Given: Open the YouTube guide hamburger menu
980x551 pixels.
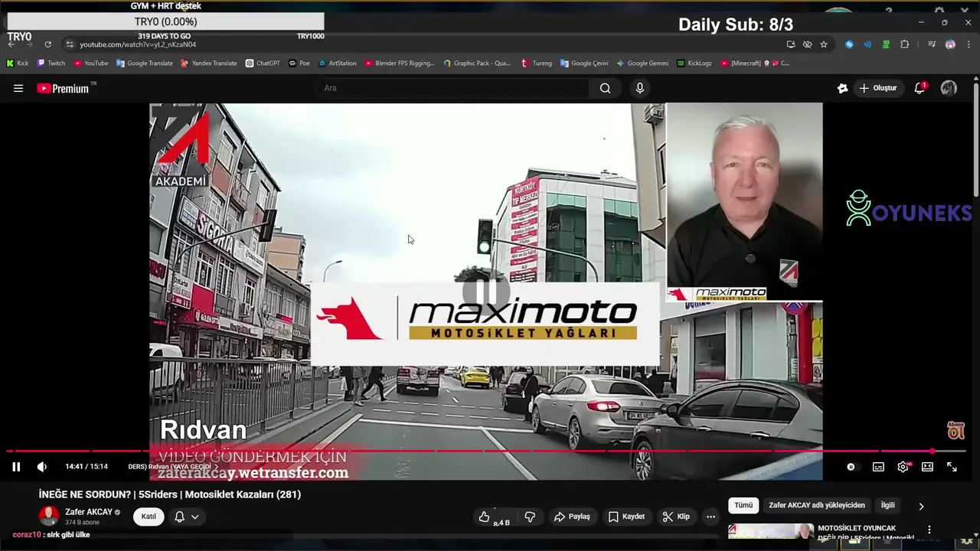Looking at the screenshot, I should coord(18,88).
